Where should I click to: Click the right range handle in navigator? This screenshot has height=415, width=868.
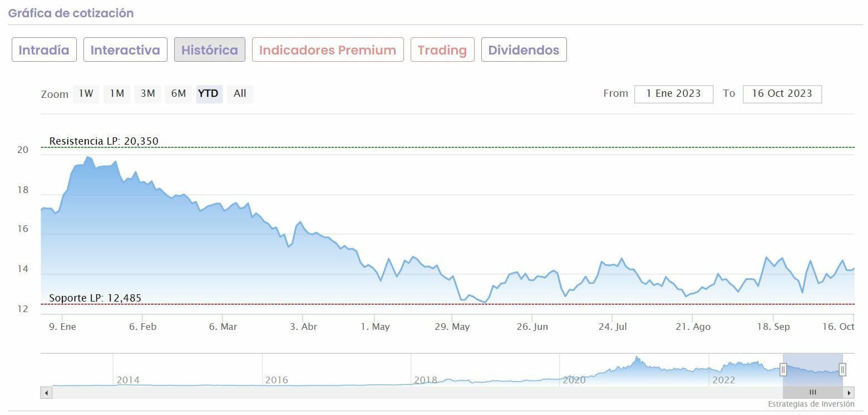(842, 369)
